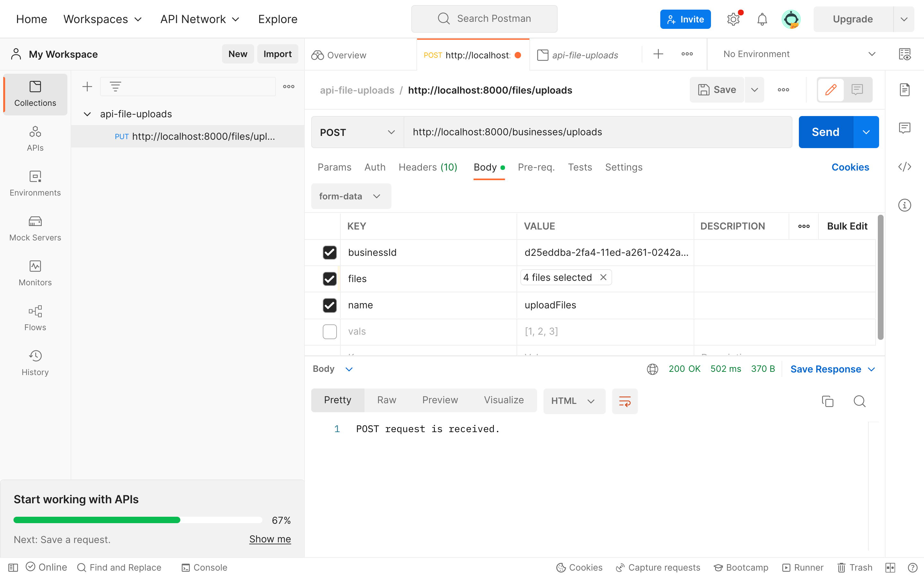Click the green onboarding progress bar
This screenshot has width=924, height=577.
click(97, 520)
